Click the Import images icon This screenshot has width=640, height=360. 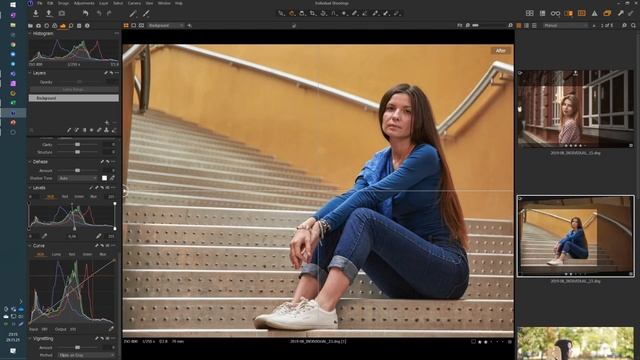tap(36, 13)
